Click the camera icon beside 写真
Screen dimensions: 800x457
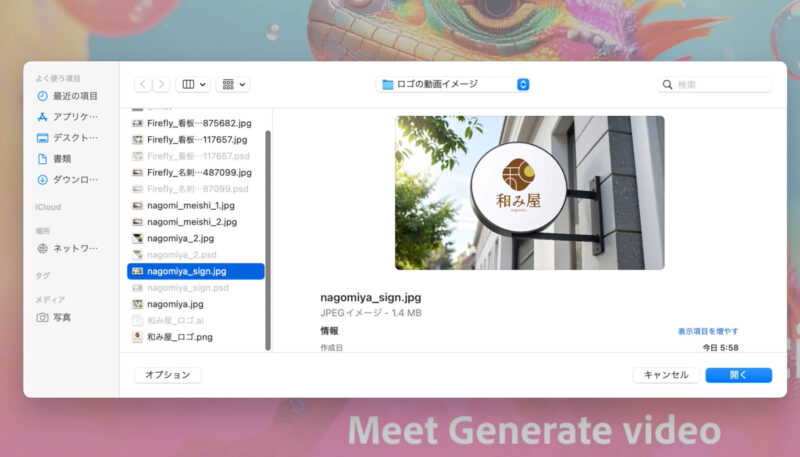pos(42,317)
